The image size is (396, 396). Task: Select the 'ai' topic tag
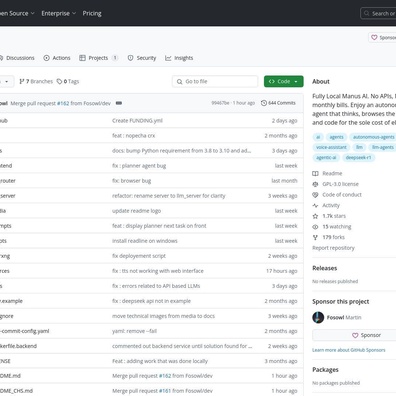pyautogui.click(x=318, y=137)
